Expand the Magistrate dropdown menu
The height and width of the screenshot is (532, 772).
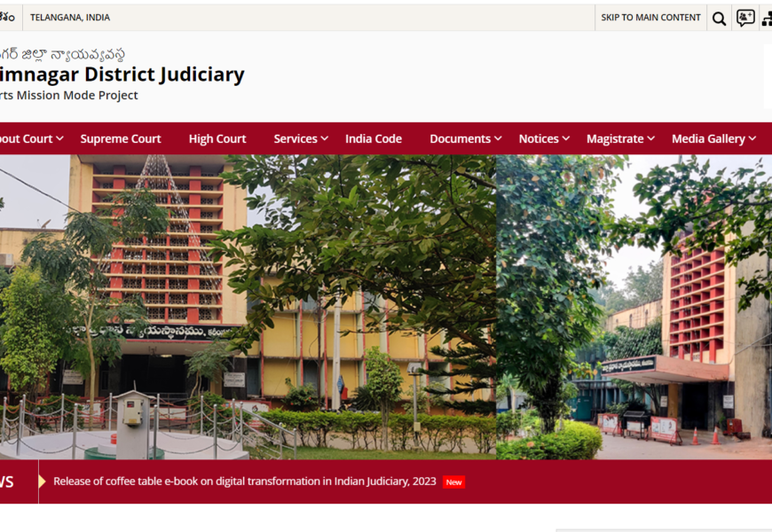tap(619, 138)
